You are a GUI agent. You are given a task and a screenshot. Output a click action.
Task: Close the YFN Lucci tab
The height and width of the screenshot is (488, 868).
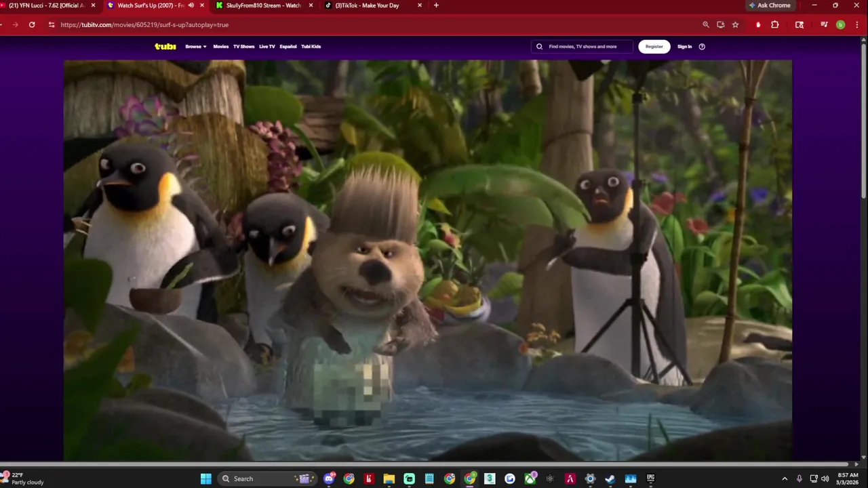click(x=93, y=5)
